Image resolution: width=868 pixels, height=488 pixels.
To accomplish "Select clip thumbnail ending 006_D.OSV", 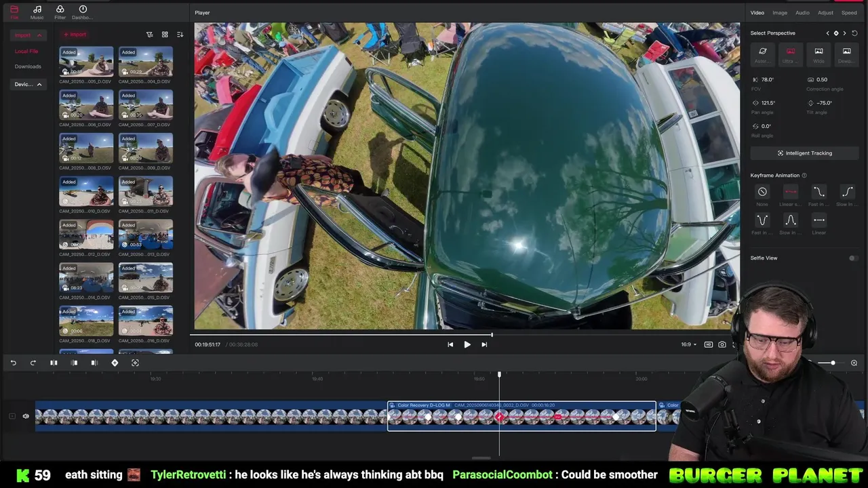I will [86, 105].
